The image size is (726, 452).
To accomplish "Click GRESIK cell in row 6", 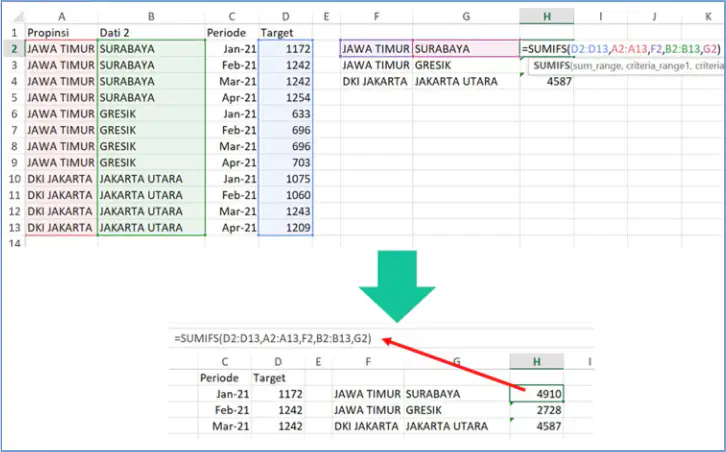I will tap(151, 114).
